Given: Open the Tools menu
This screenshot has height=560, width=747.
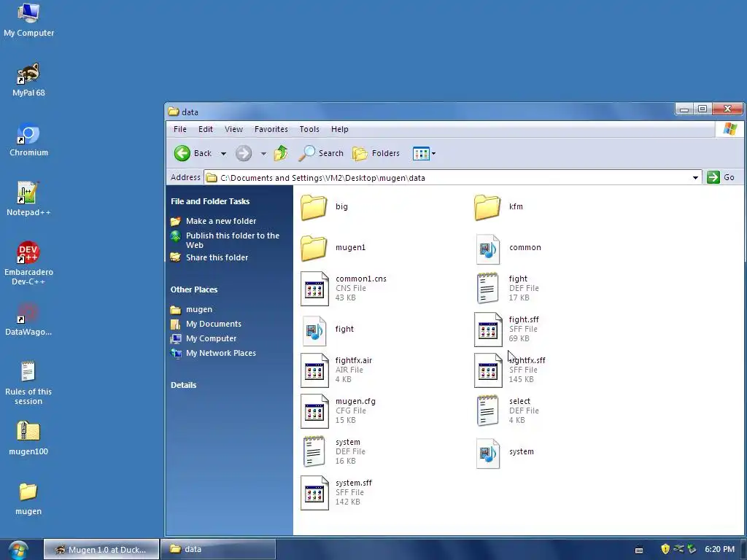Looking at the screenshot, I should (309, 129).
